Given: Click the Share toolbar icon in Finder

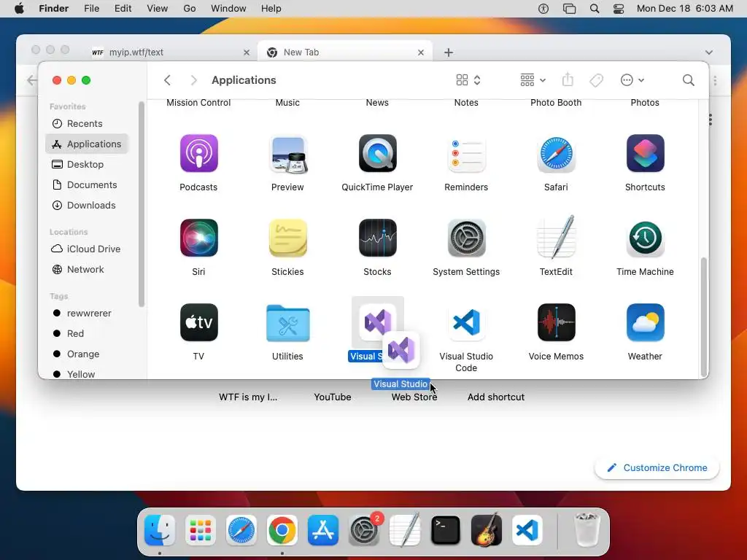Looking at the screenshot, I should [x=568, y=79].
